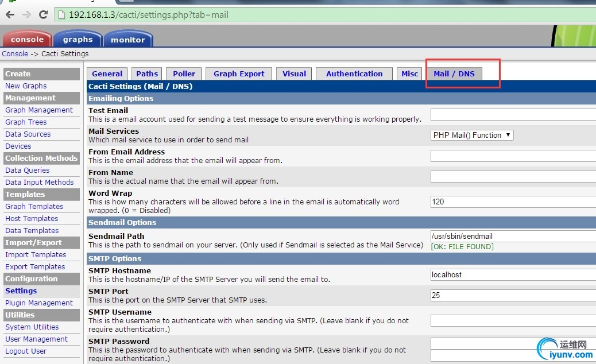Viewport: 596px width, 364px height.
Task: Click the first SMTP Password input field
Action: tap(513, 344)
